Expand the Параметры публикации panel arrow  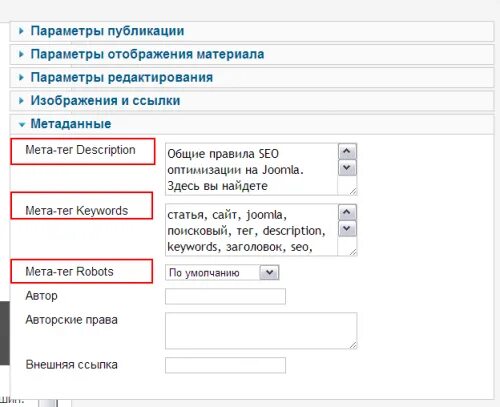(21, 31)
